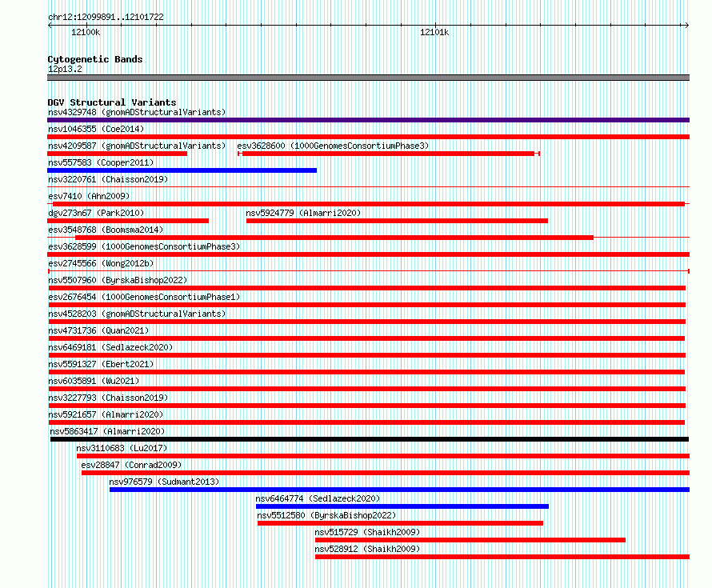Screen dimensions: 712x588
Task: Click the DGV Structural Variants track title
Action: tap(112, 102)
